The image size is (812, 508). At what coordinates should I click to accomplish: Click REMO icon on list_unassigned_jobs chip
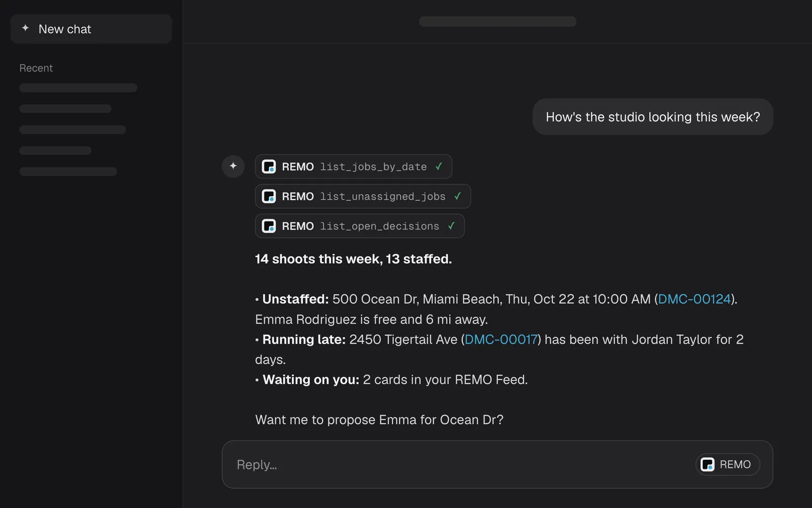coord(268,196)
